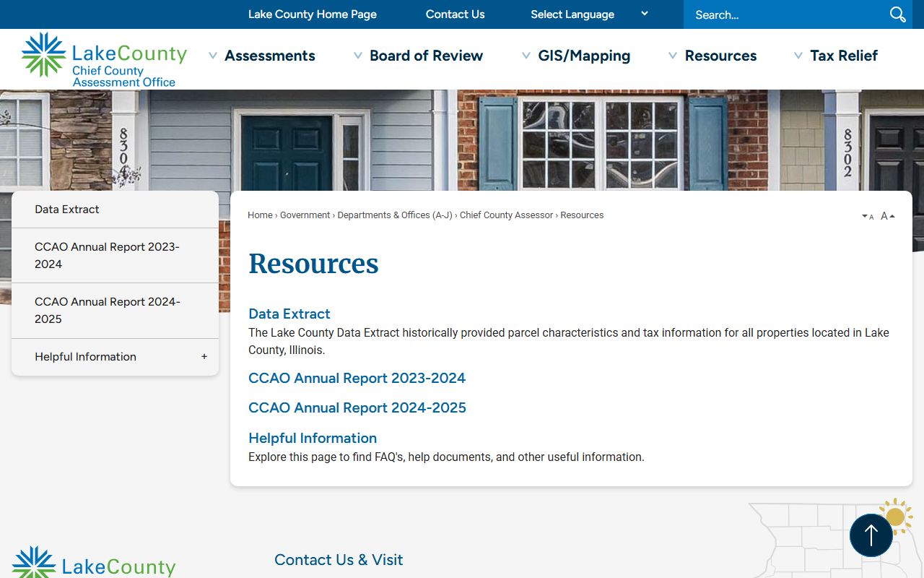Click the Chief County Assessor breadcrumb

506,215
